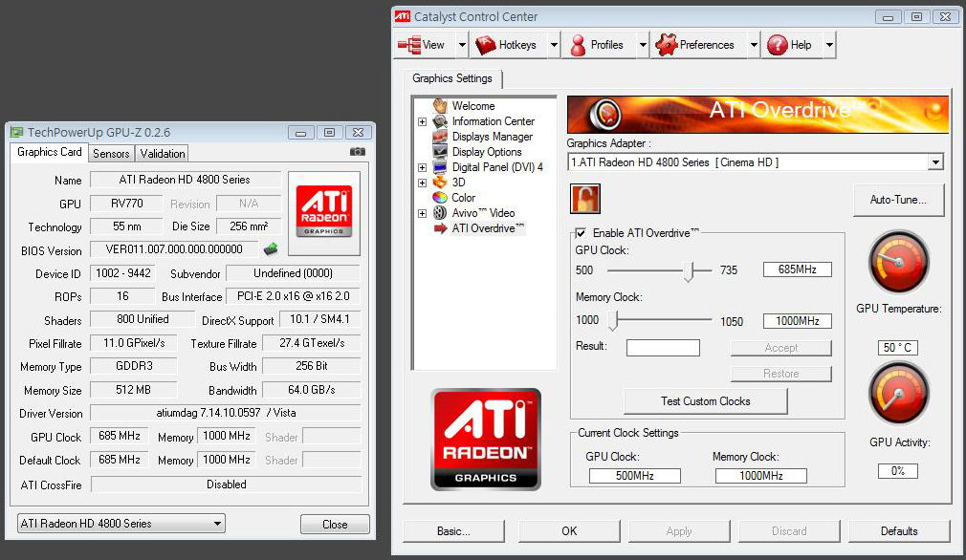Click the Defaults button
This screenshot has width=966, height=560.
(x=899, y=531)
